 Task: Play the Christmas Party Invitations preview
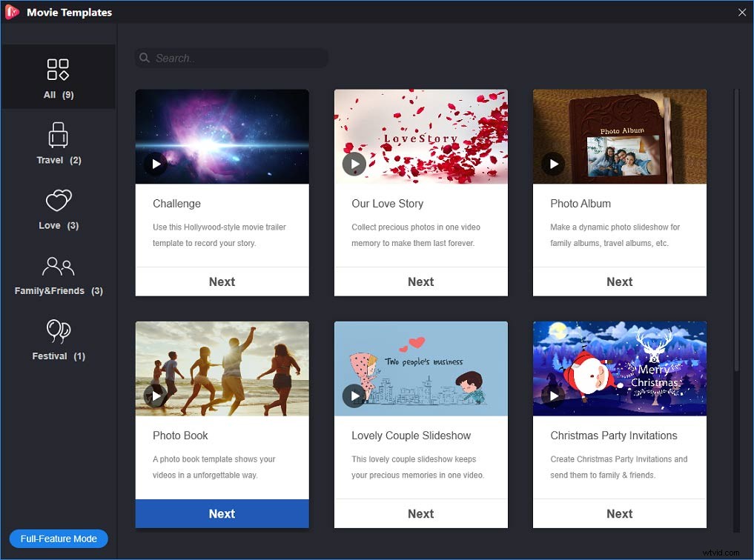click(553, 396)
